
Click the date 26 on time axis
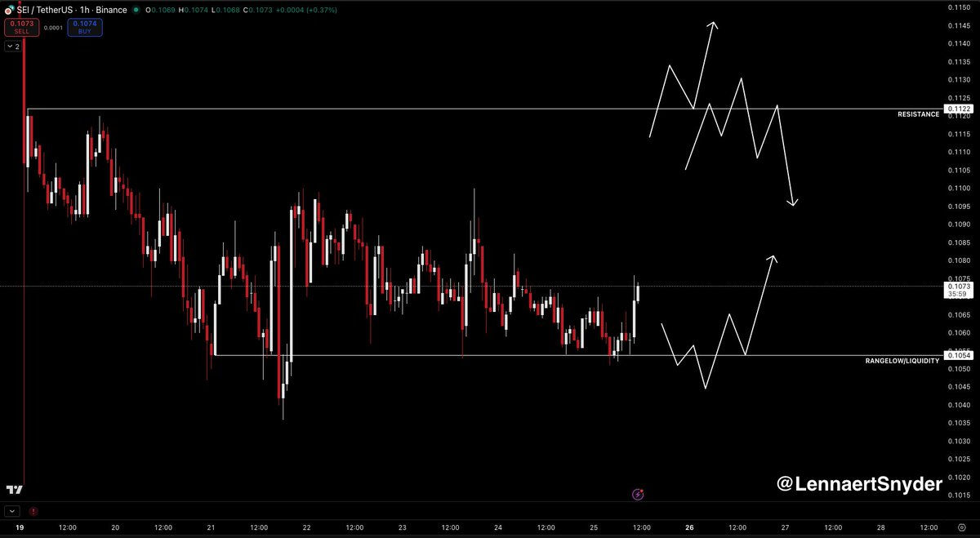[690, 527]
